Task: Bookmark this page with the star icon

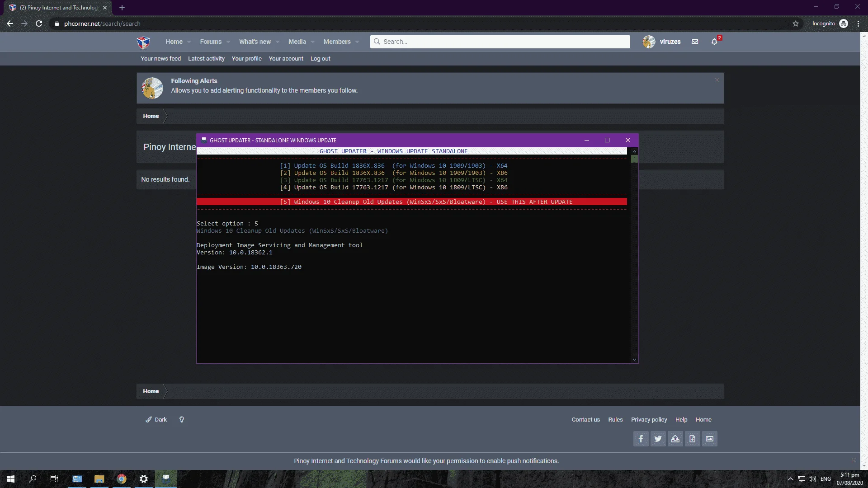Action: (796, 23)
